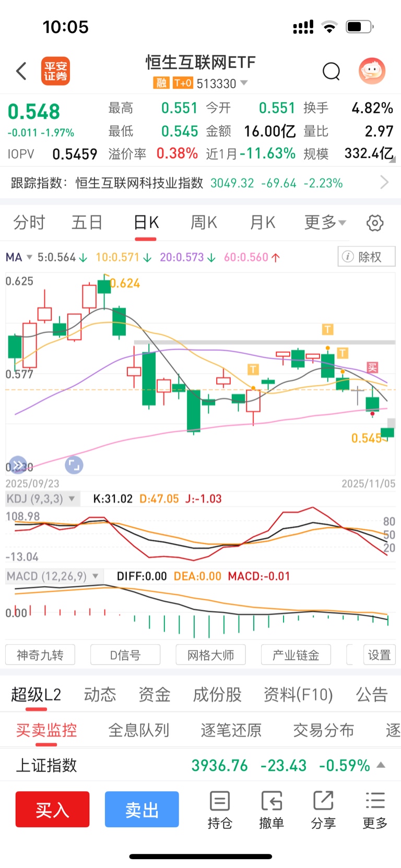This screenshot has width=401, height=868.
Task: Select the 全息队列 sub-tab
Action: [139, 730]
